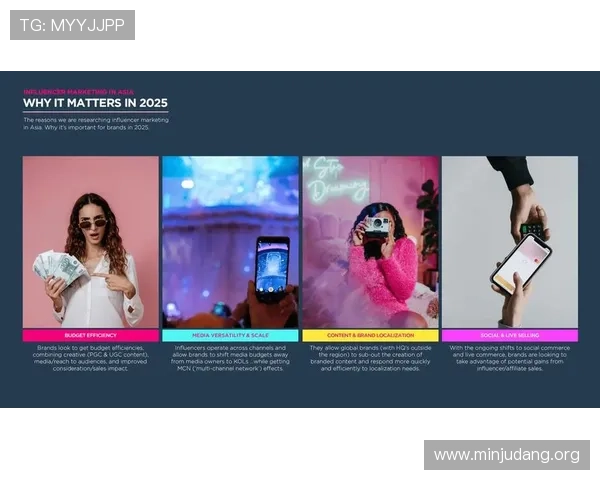
Task: Click the TG: MYYJJPP badge
Action: coord(72,25)
